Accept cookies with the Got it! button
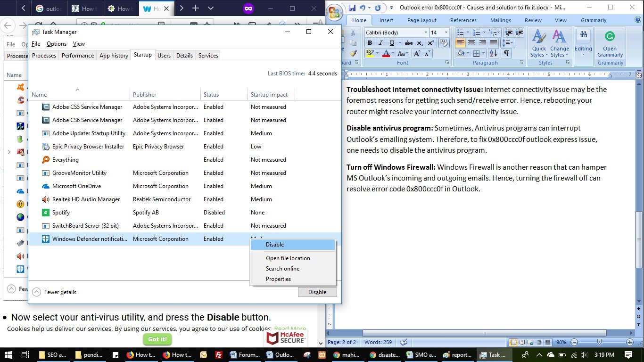 (157, 339)
